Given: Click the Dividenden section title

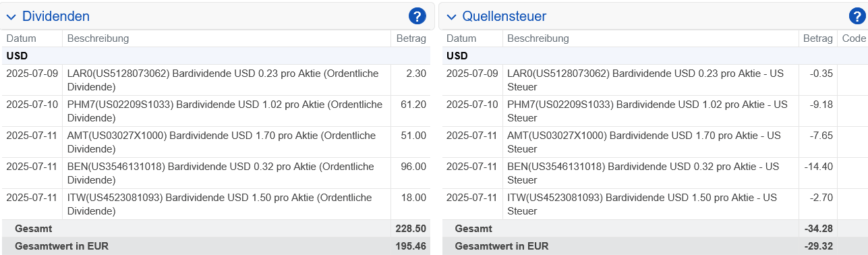Looking at the screenshot, I should (56, 16).
